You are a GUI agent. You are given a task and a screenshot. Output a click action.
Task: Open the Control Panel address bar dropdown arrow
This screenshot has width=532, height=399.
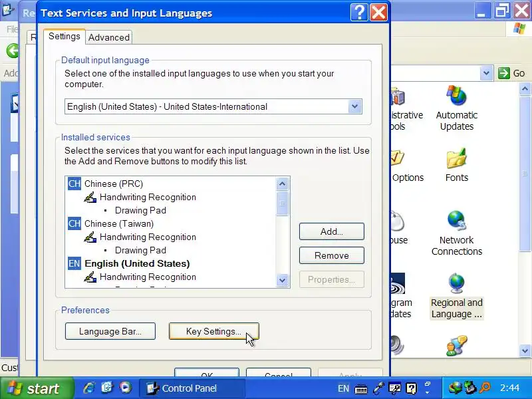point(486,73)
